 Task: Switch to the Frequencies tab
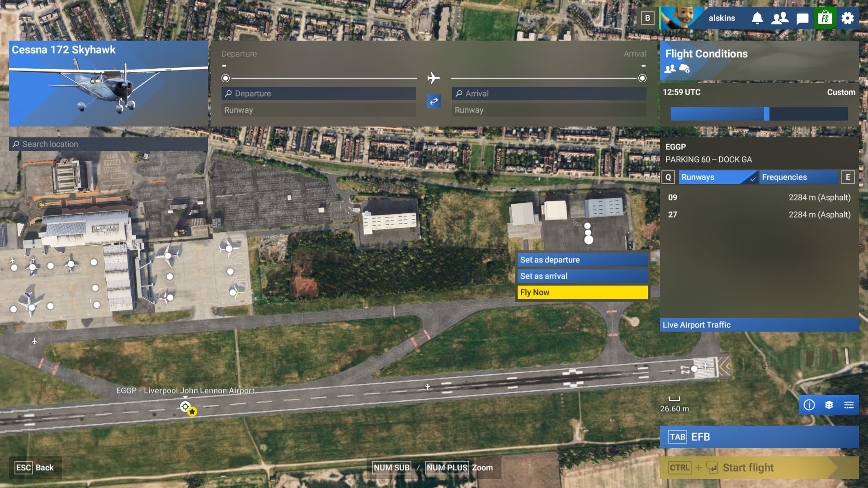tap(799, 177)
